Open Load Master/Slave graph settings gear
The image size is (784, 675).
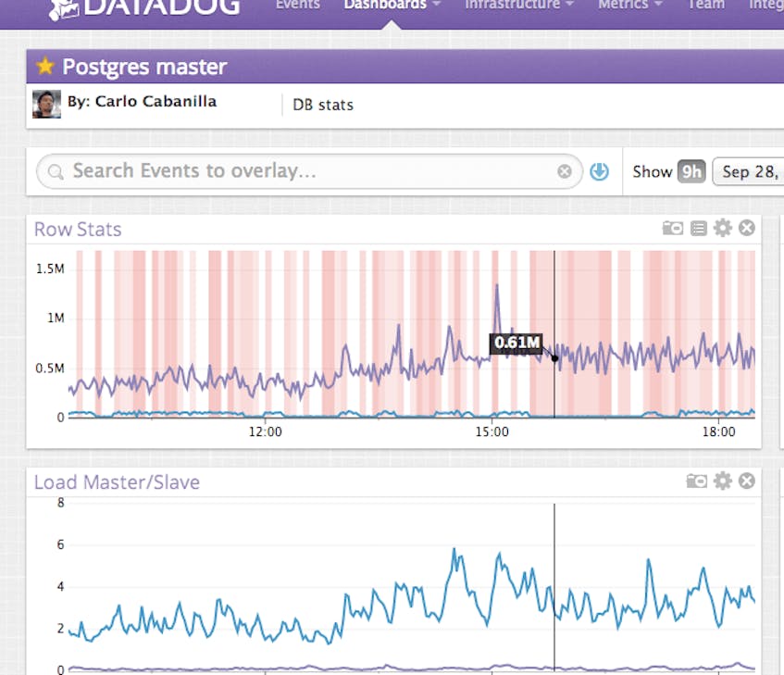point(723,481)
